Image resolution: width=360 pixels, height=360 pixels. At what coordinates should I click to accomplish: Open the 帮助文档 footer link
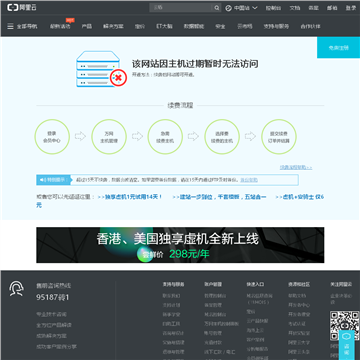(297, 296)
